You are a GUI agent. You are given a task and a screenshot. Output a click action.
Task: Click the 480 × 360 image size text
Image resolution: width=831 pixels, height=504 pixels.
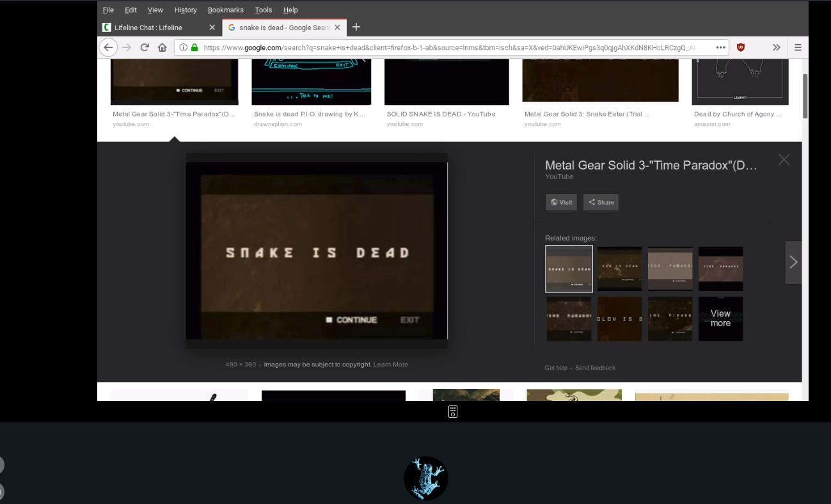(x=241, y=365)
